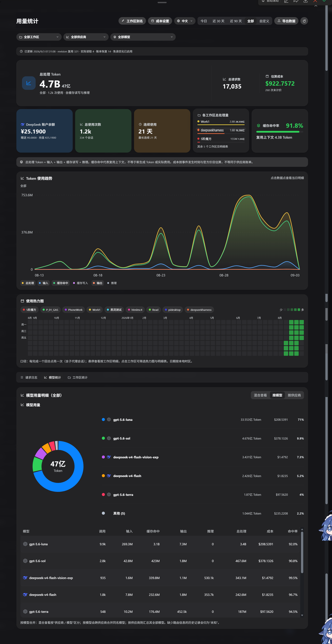Click the refresh icon button

(304, 21)
